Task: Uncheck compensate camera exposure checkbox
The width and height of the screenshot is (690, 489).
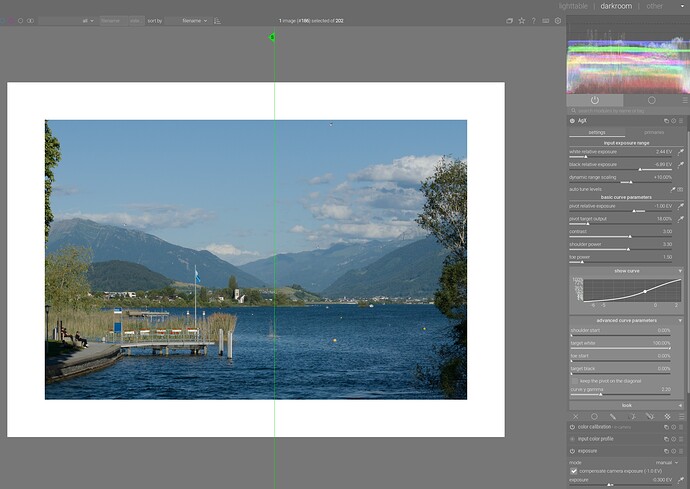Action: point(574,471)
